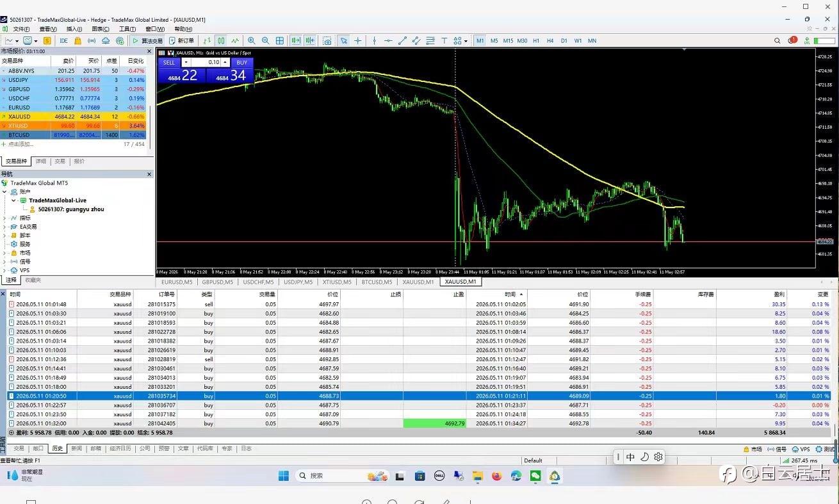Collapse the TradeMaxGlobal-Live tree node
Screen dimensions: 839x504
(x=13, y=200)
